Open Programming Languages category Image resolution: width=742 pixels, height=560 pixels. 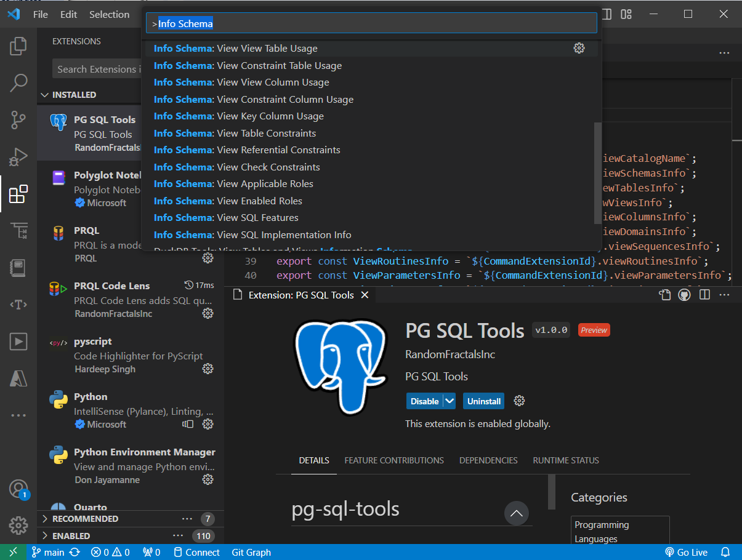coord(620,532)
